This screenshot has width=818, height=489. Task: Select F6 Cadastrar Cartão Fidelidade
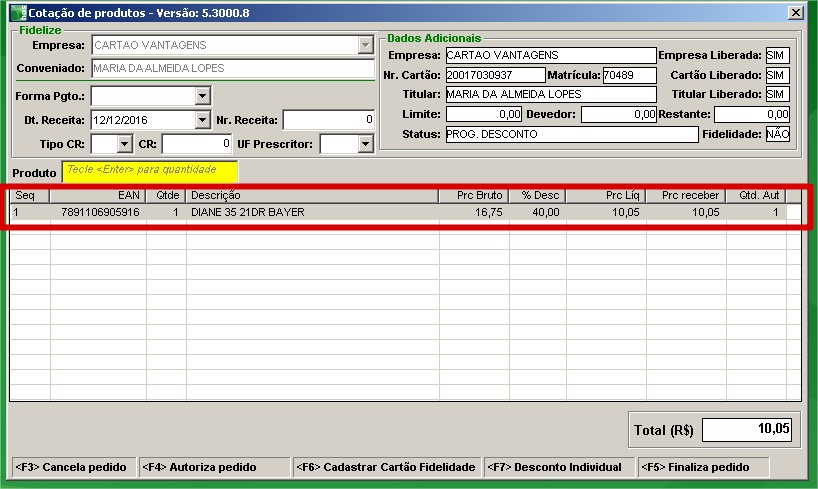(x=386, y=467)
